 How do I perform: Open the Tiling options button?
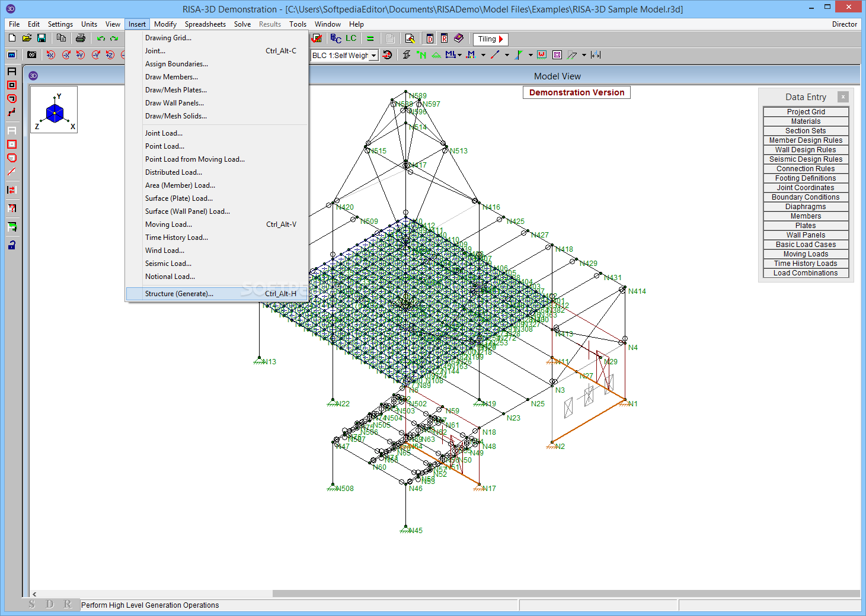[491, 39]
